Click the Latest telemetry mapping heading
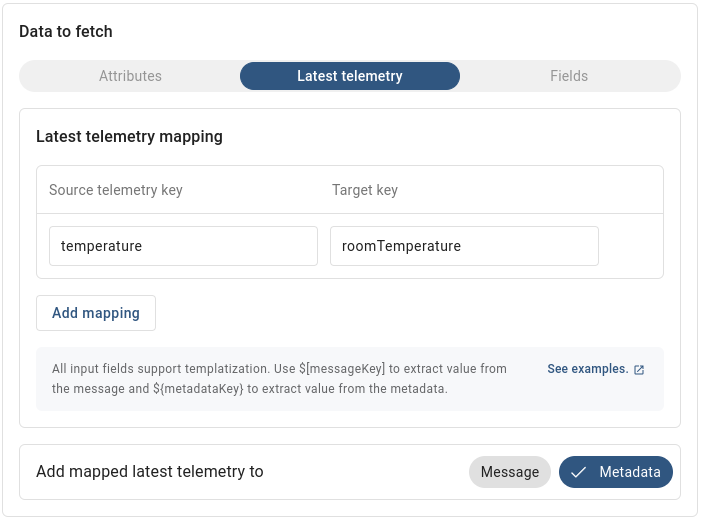Image resolution: width=701 pixels, height=520 pixels. (129, 136)
